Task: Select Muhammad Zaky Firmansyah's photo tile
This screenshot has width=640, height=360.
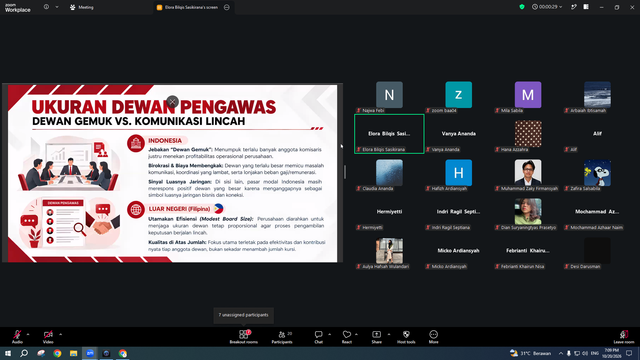Action: pos(528,173)
